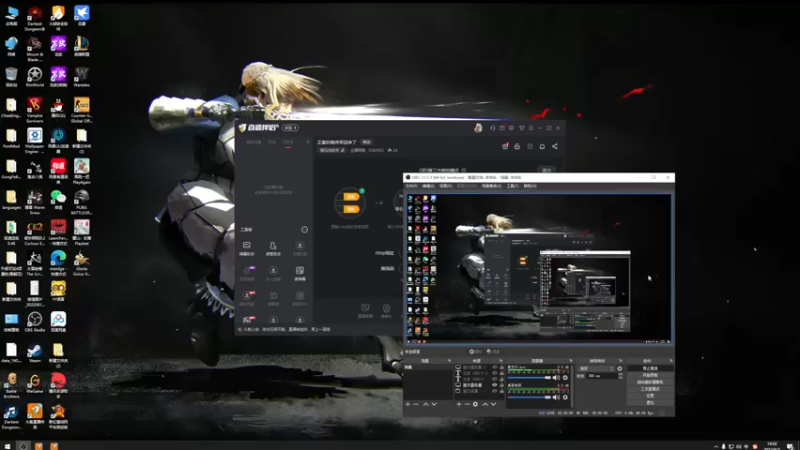
Task: Open the gift box icon with red badge in streaming companion
Action: [506, 146]
